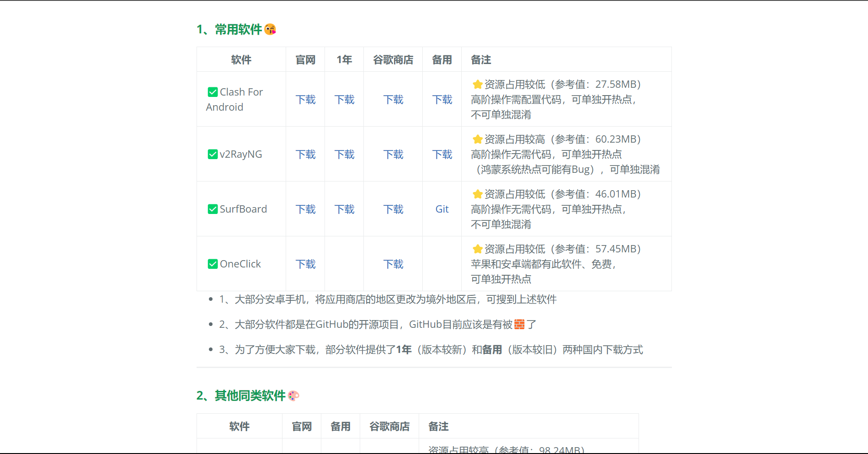Click the 软件 header in the first table
The image size is (868, 454).
click(x=241, y=59)
